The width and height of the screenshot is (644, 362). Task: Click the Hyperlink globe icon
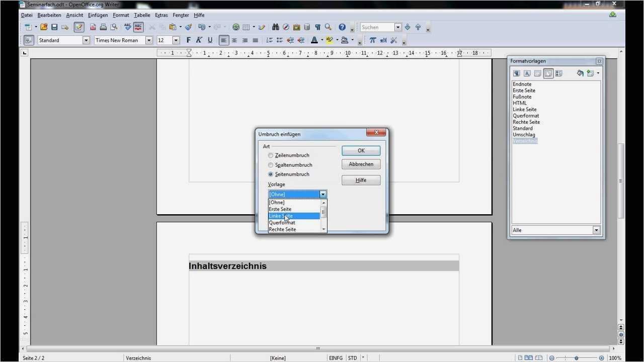[x=235, y=27]
